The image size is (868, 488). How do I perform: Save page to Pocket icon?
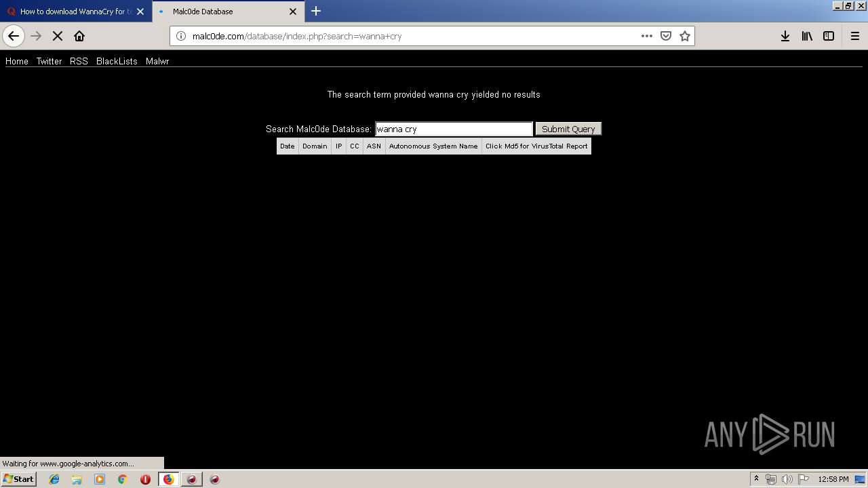pyautogui.click(x=666, y=36)
